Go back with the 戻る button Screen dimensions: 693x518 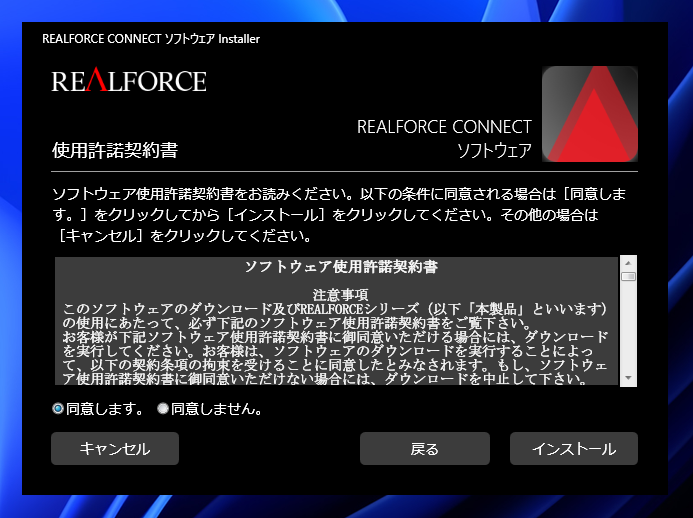(425, 449)
